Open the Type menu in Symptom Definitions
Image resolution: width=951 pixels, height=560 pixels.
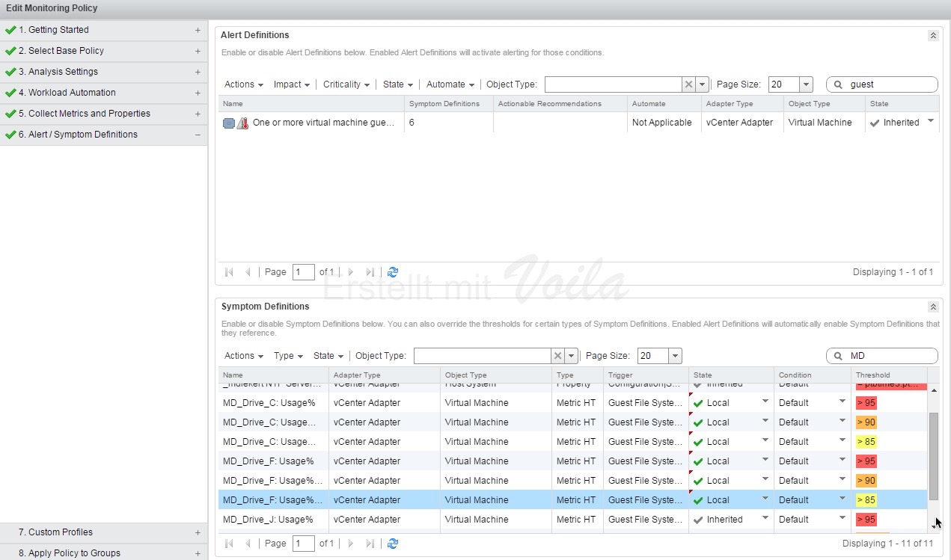[x=288, y=356]
